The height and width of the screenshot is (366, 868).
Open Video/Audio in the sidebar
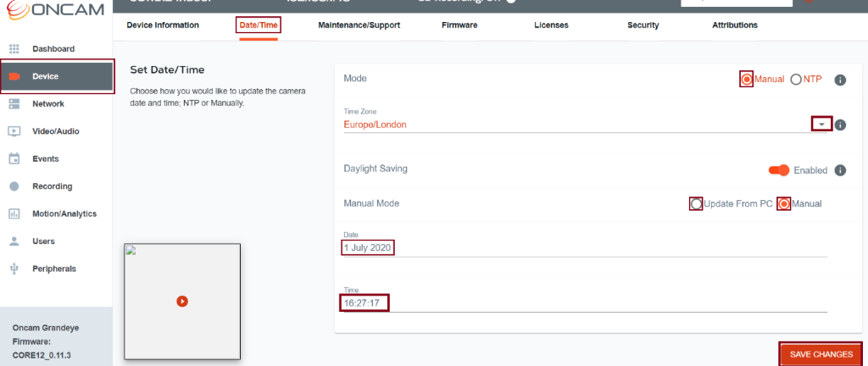pos(57,131)
